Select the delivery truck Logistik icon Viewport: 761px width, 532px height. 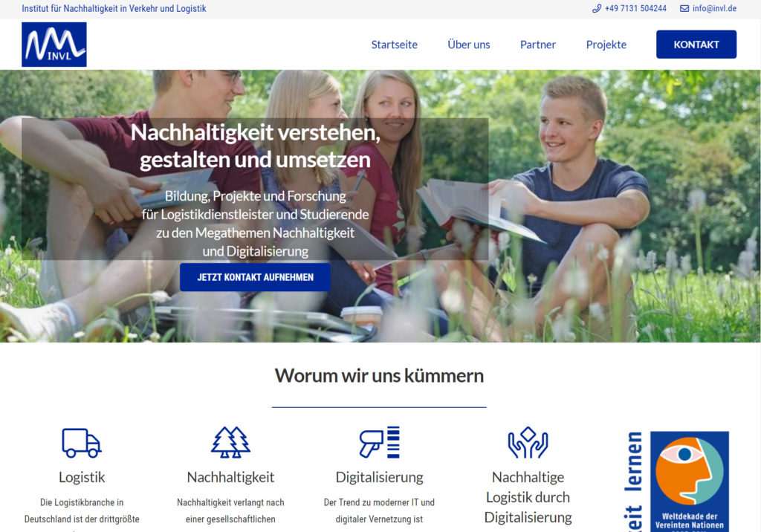click(82, 443)
